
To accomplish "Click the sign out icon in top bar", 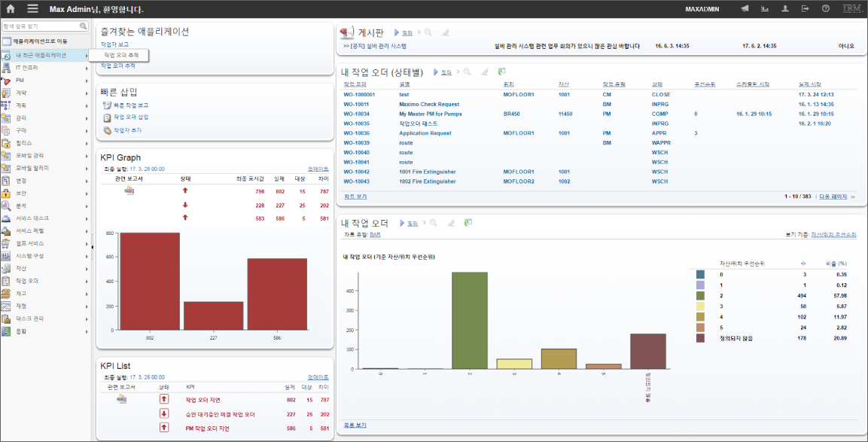I will (x=806, y=9).
